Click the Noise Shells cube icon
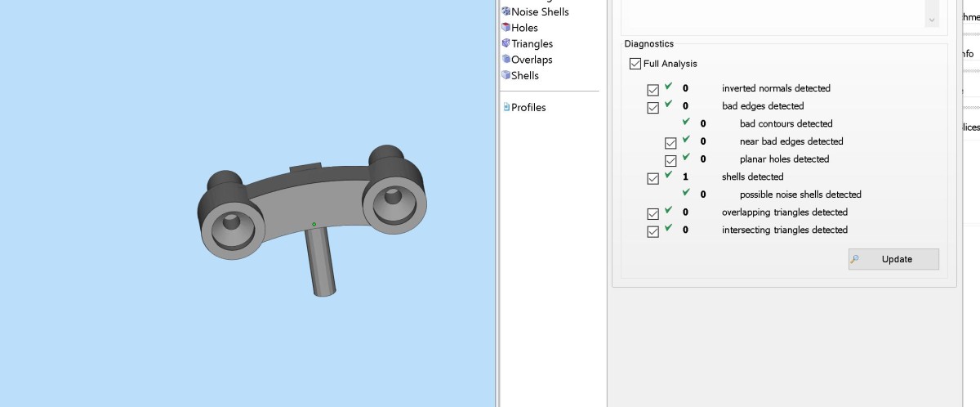The width and height of the screenshot is (980, 407). point(506,11)
